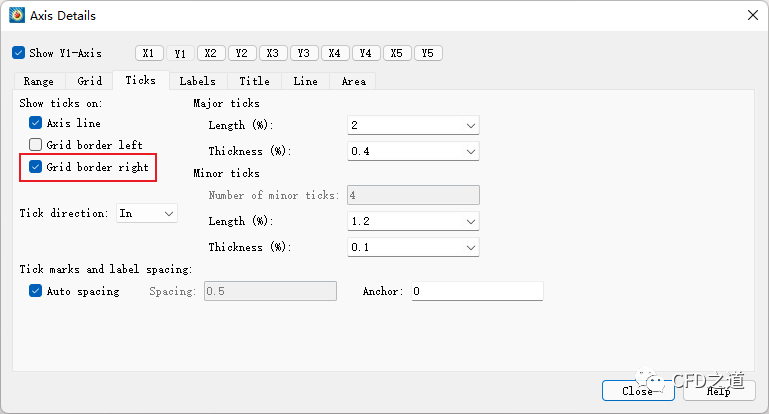Open the Labels tab
The width and height of the screenshot is (769, 414).
[x=197, y=81]
